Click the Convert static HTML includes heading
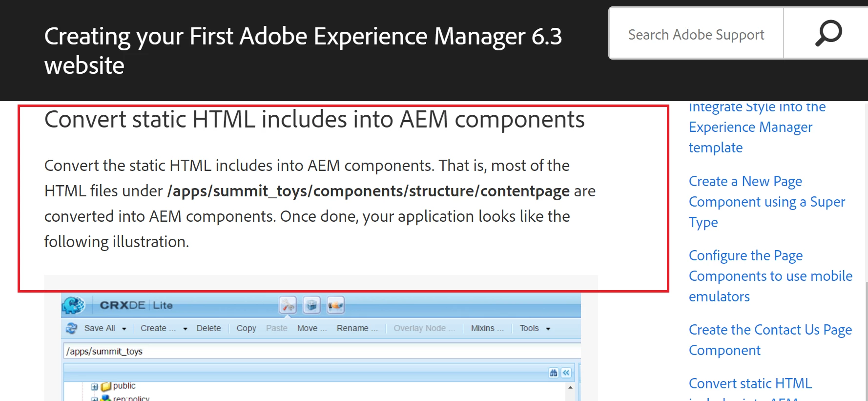 tap(314, 119)
